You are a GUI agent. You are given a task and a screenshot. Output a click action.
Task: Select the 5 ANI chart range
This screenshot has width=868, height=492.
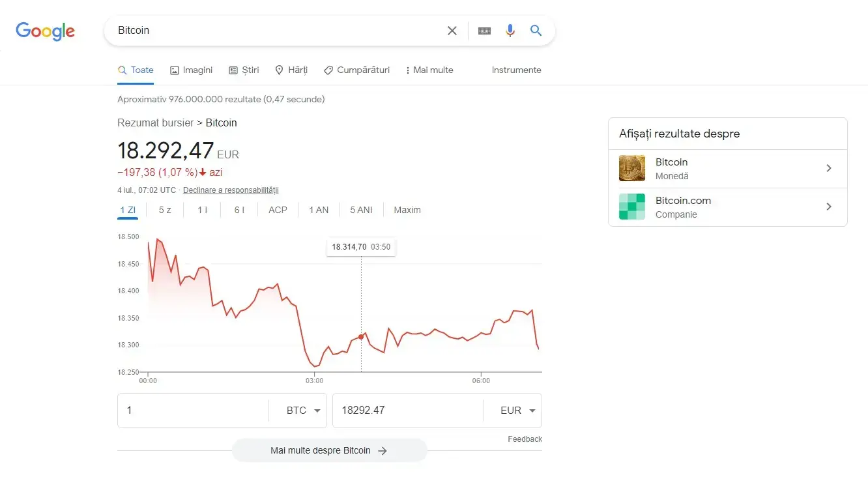tap(361, 210)
